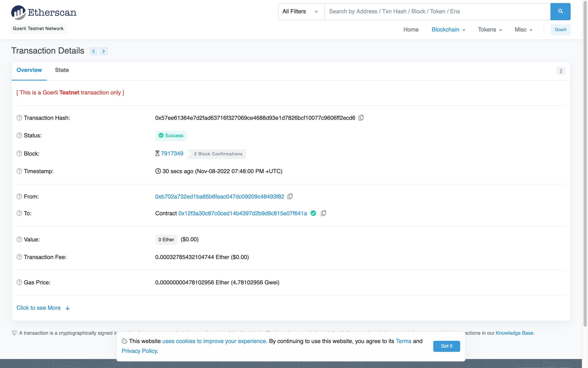This screenshot has height=368, width=588.
Task: Click the blue search magnifier button
Action: [x=560, y=11]
